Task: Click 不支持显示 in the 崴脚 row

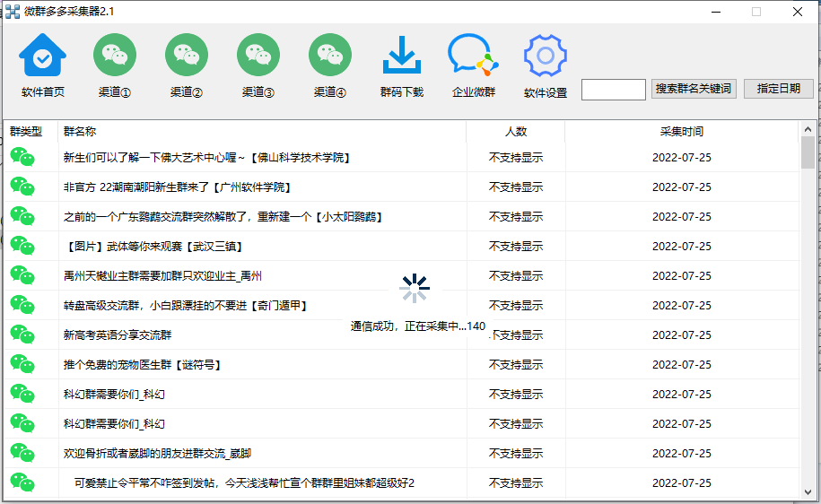Action: pos(516,453)
